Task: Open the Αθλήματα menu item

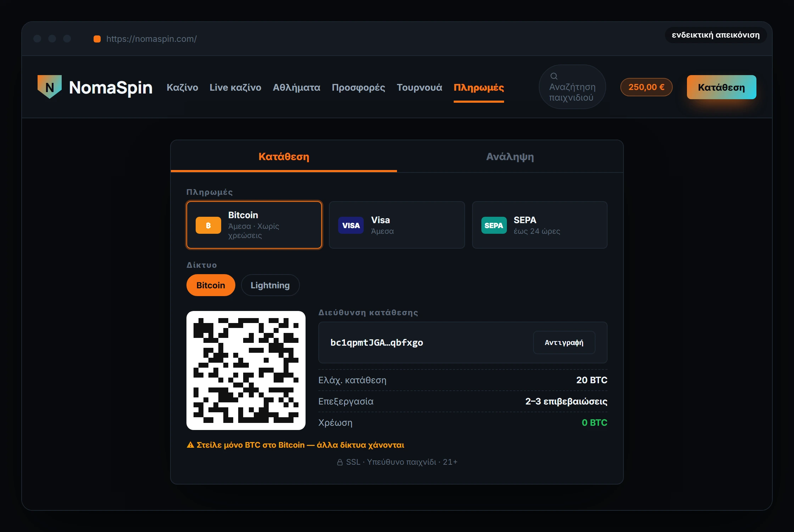Action: (x=296, y=87)
